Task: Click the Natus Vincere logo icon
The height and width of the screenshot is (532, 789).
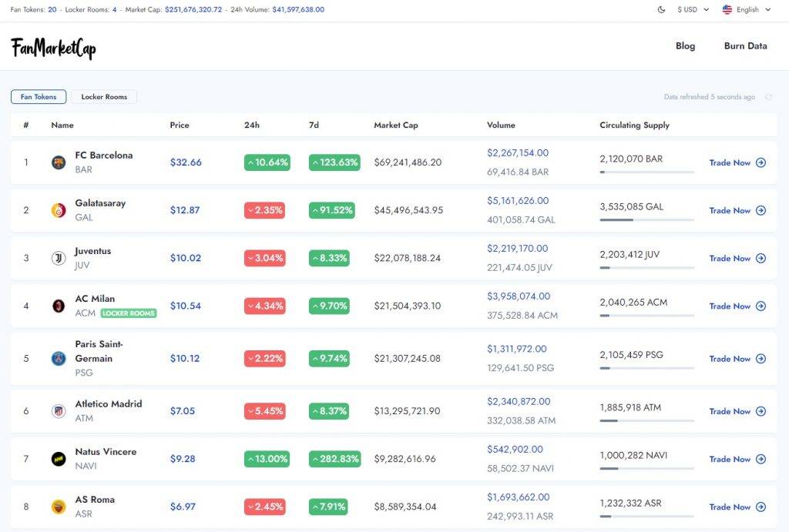Action: click(x=59, y=459)
